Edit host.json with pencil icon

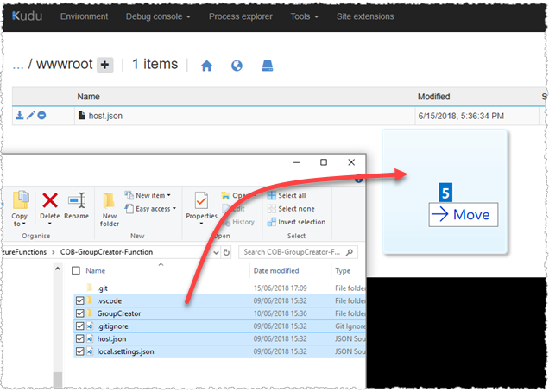tap(31, 115)
